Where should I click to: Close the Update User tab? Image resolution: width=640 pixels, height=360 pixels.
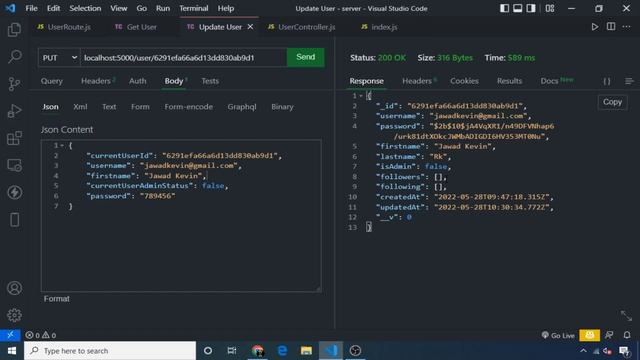(x=250, y=27)
